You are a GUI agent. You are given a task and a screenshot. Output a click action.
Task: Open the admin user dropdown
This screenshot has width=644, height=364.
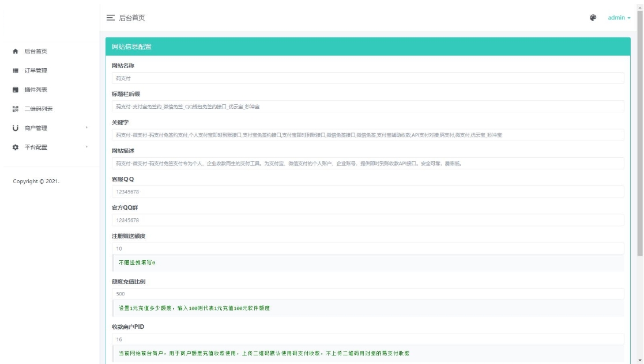pos(619,18)
